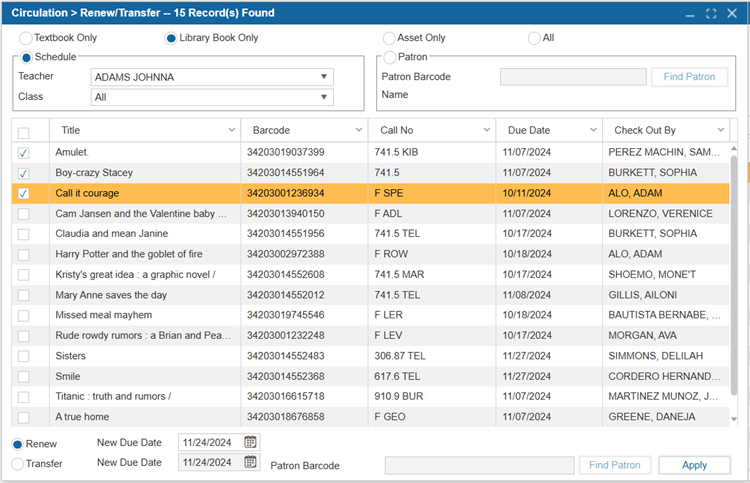Uncheck the Boy-crazy Stacey checkbox

pos(23,173)
